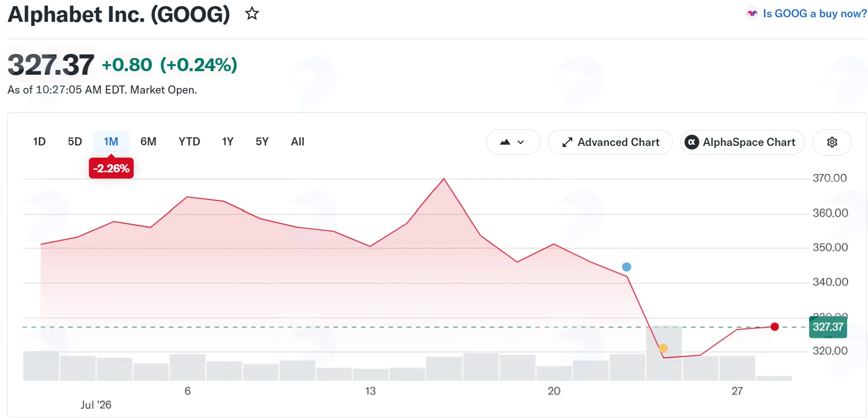Click the red current-price dot on chart
The height and width of the screenshot is (420, 868).
[x=774, y=327]
